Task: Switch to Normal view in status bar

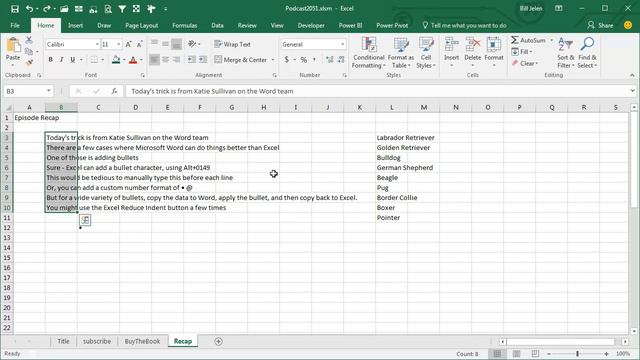Action: point(497,353)
